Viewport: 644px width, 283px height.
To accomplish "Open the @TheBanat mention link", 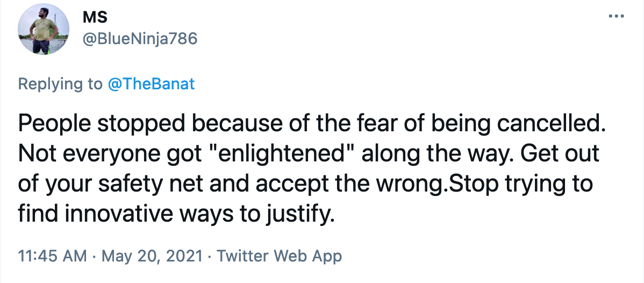I will 151,84.
